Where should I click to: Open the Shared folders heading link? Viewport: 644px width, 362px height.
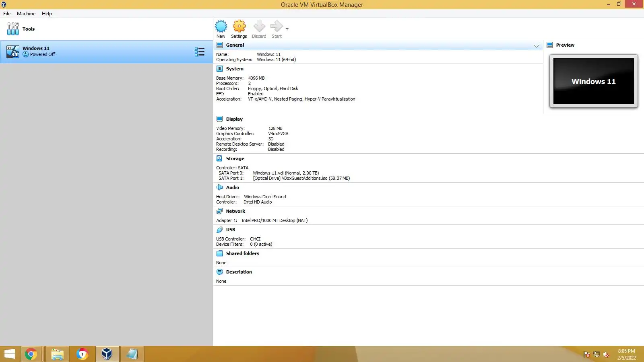pos(243,253)
